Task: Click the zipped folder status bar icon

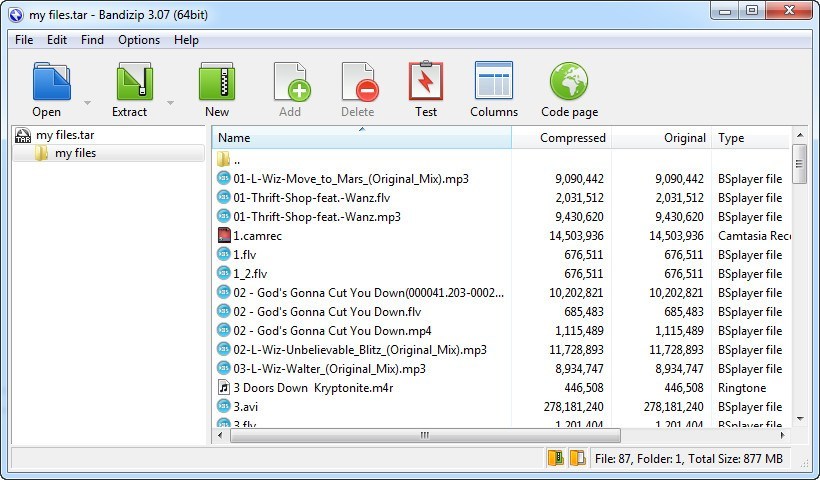Action: (556, 458)
